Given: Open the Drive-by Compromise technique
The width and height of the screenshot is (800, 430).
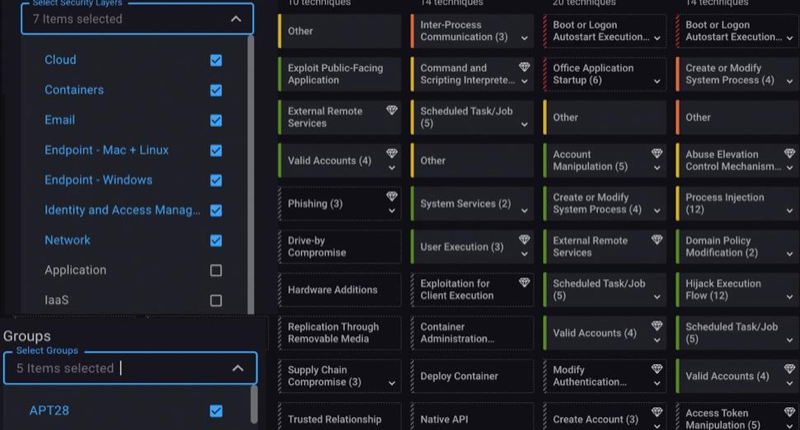Looking at the screenshot, I should pos(340,246).
